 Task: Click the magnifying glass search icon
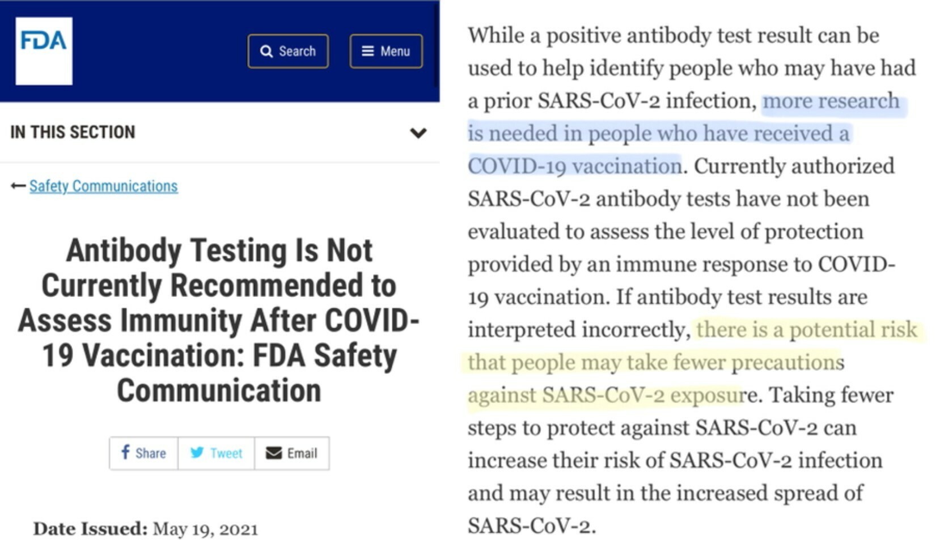(x=266, y=52)
